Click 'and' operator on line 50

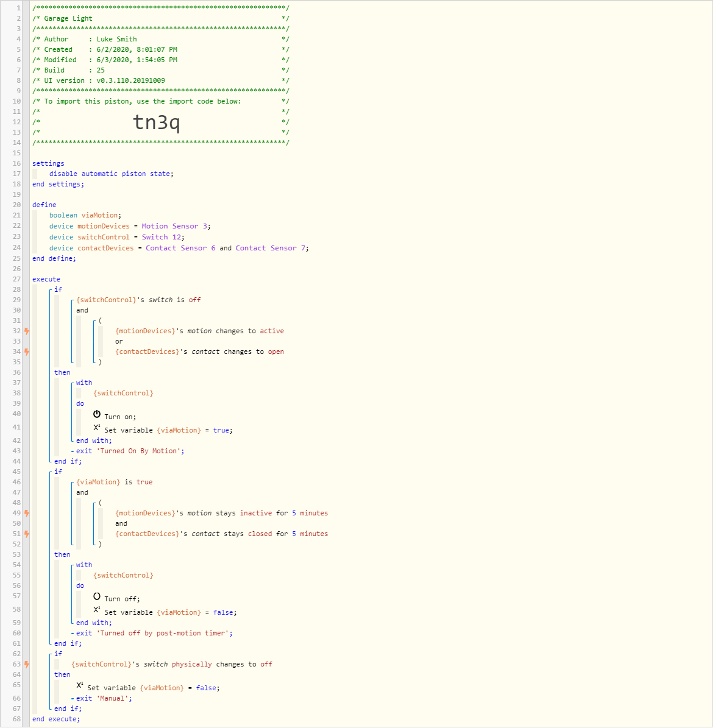coord(121,524)
